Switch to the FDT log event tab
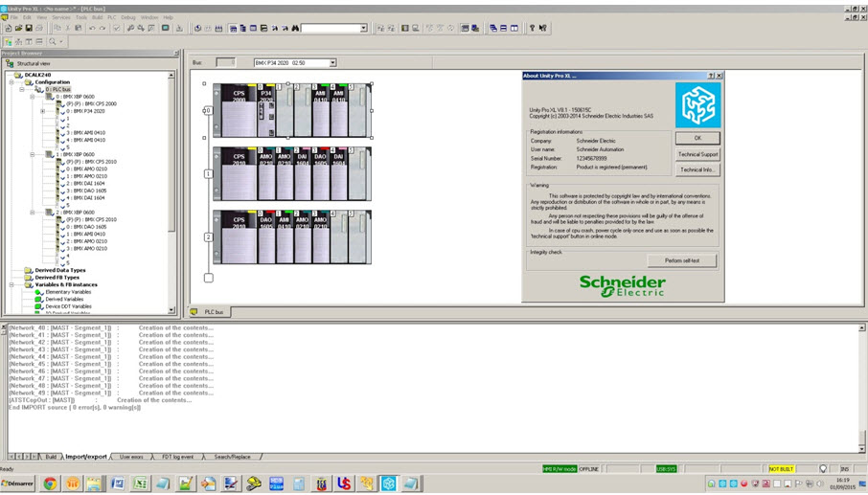Viewport: 868px width, 495px height. point(177,457)
